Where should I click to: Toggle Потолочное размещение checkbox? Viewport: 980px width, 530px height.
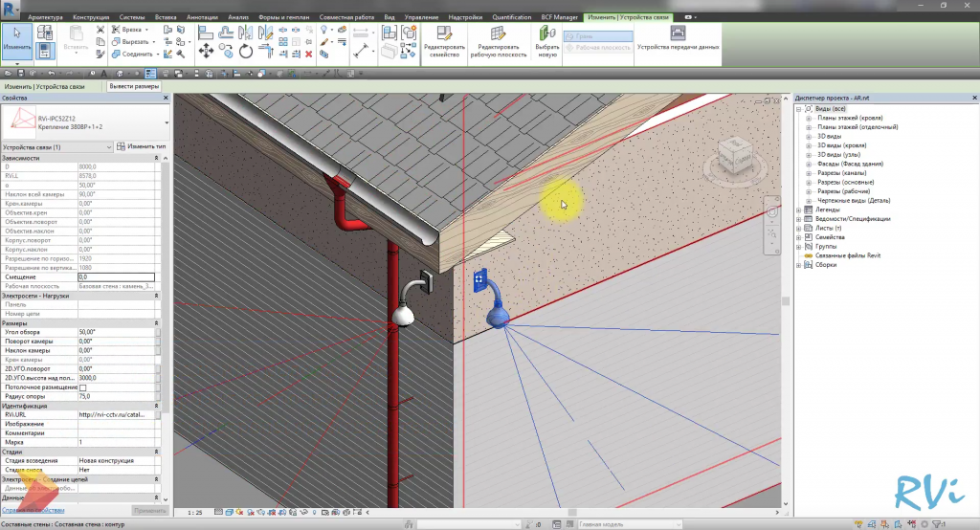81,387
